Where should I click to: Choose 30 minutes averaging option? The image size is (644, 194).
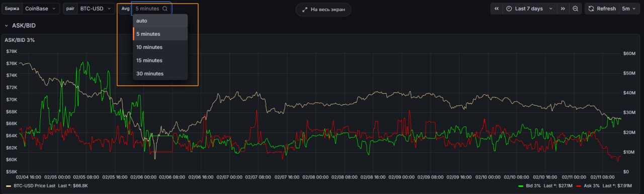pos(160,74)
